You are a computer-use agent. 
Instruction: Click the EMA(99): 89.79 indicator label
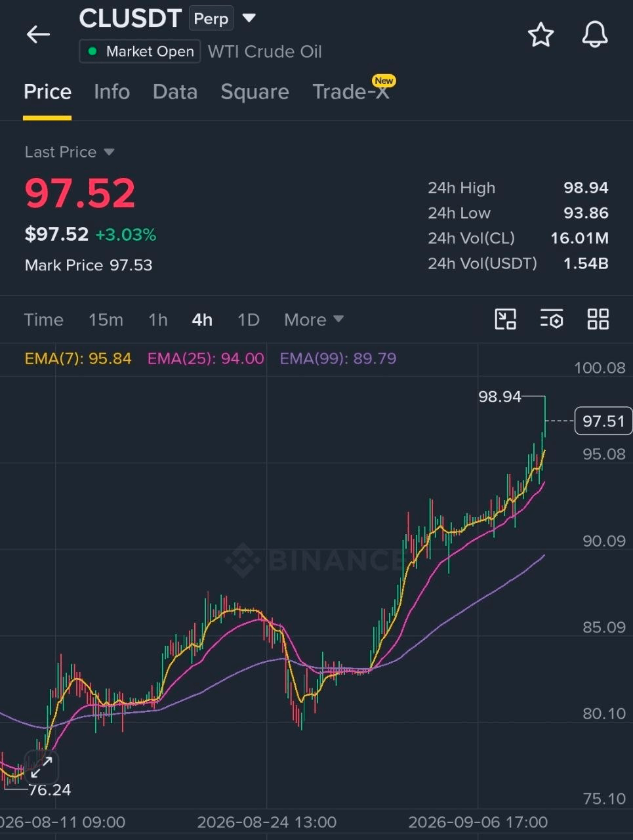click(338, 358)
